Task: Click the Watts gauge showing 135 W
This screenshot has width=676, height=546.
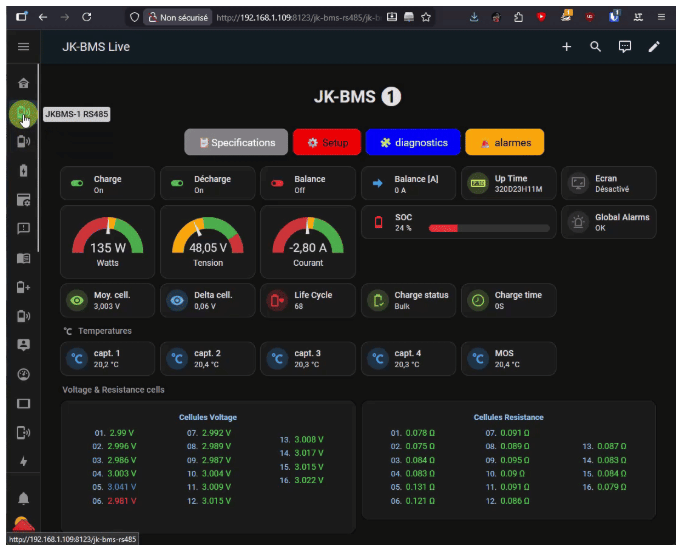Action: 107,242
